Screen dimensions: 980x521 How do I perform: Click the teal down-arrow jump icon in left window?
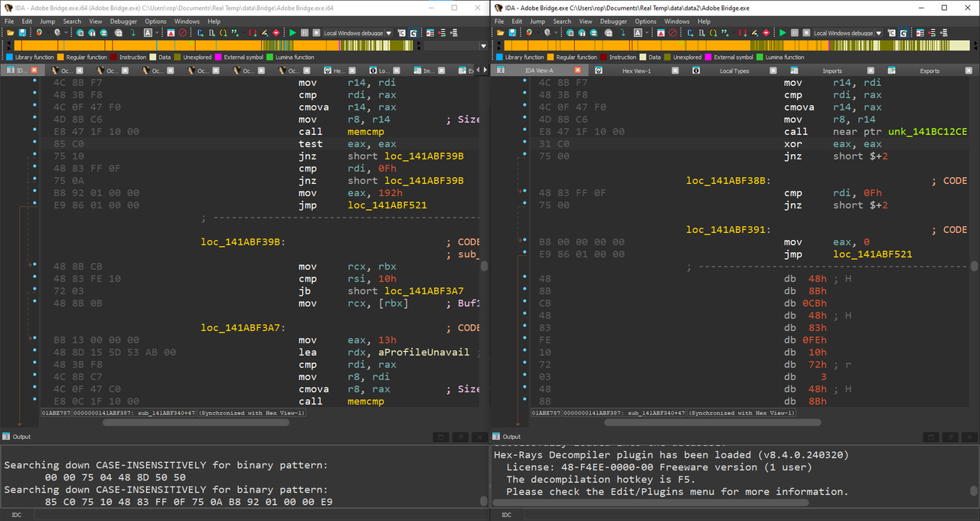click(132, 33)
